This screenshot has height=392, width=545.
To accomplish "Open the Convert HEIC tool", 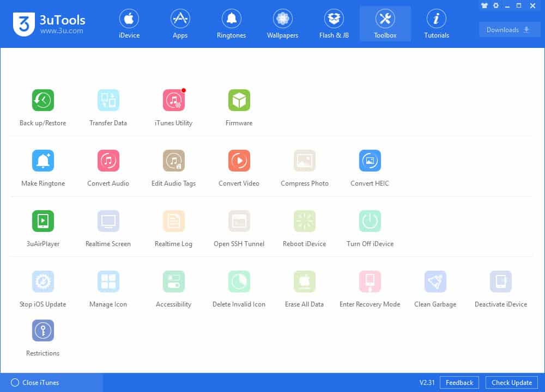I will 370,161.
